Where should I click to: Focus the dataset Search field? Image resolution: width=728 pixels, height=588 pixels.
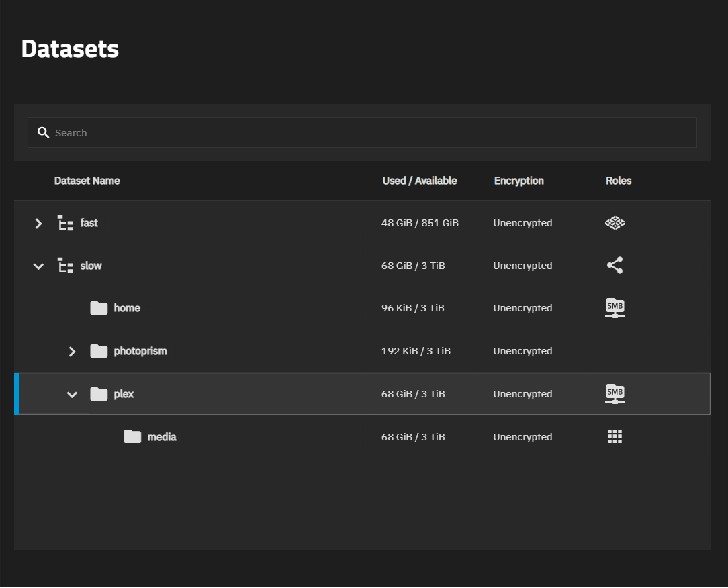369,133
